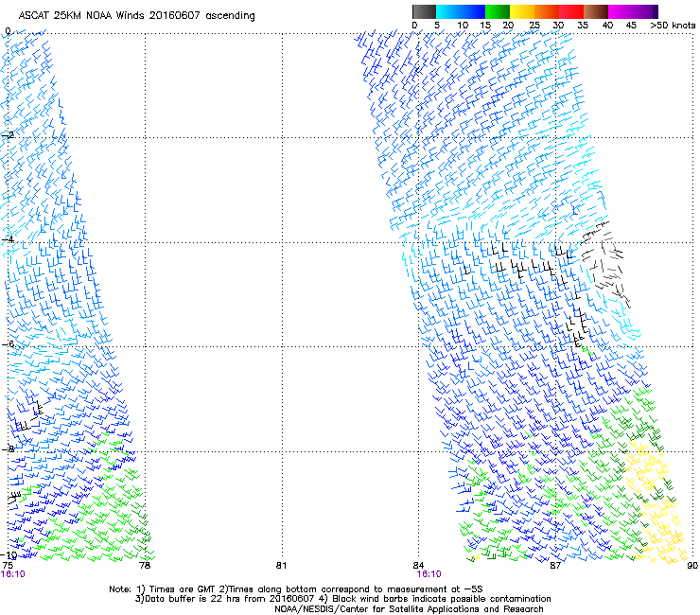Screen dimensions: 700x615
Task: Select the red 30-35 knots legend segment
Action: point(571,11)
